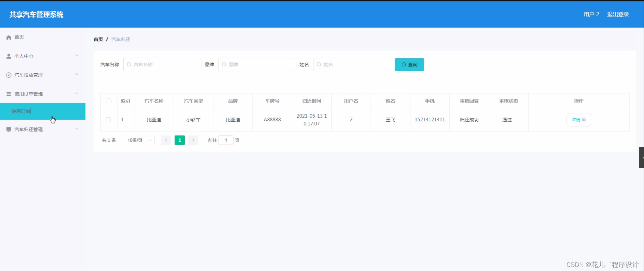Click 首页 in the breadcrumb
The height and width of the screenshot is (271, 644).
[98, 39]
